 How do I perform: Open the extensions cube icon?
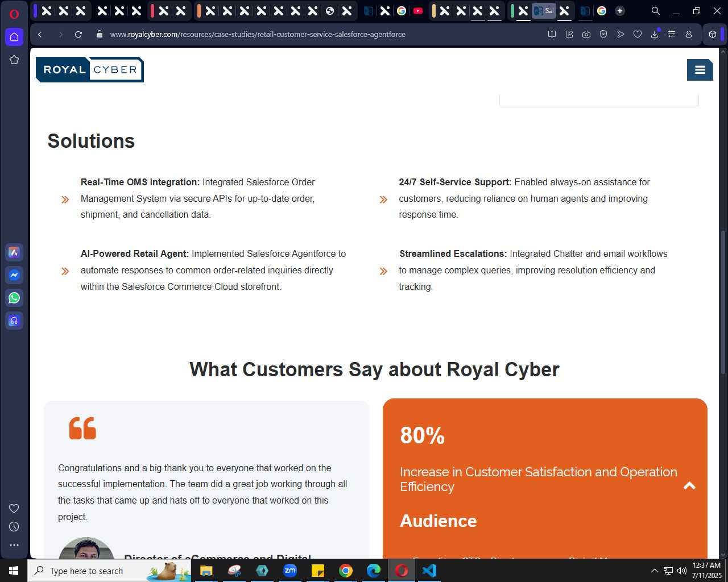(713, 34)
